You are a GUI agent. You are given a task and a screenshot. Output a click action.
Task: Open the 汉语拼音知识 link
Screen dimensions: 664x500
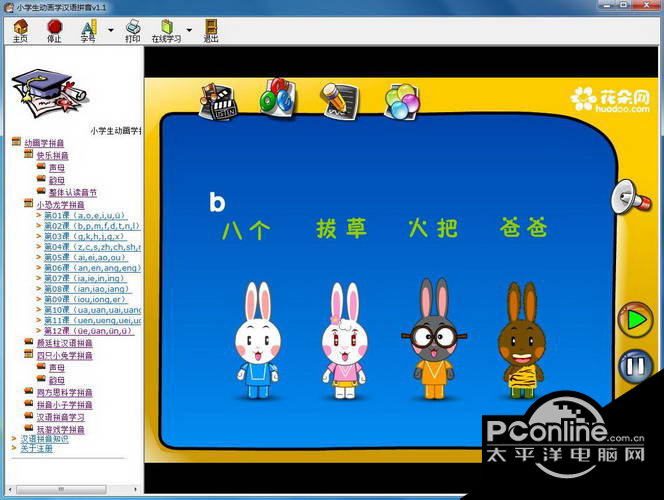[44, 439]
